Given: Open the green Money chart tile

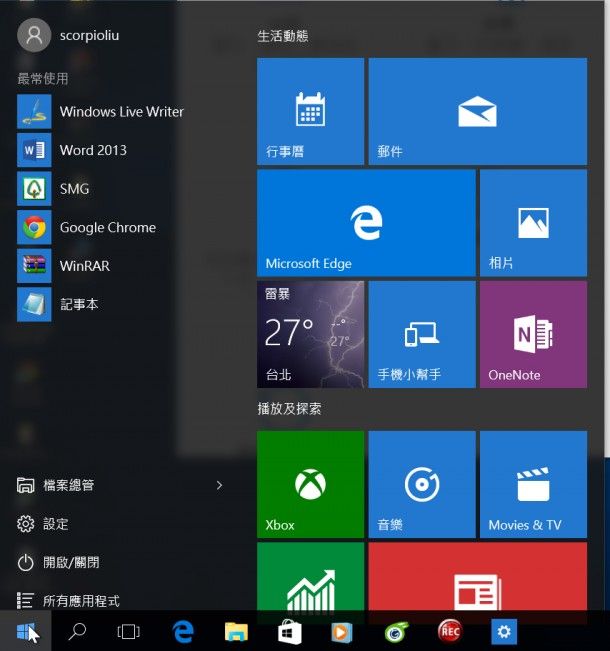Looking at the screenshot, I should click(310, 576).
